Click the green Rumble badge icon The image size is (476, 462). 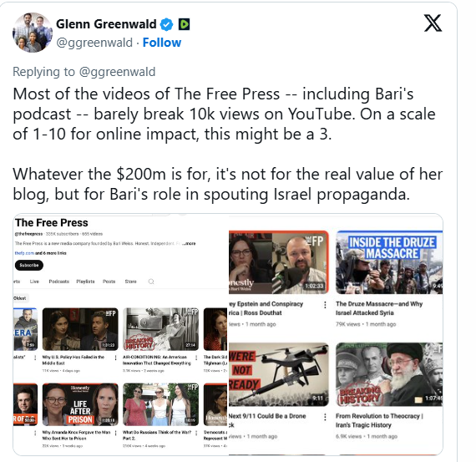184,24
